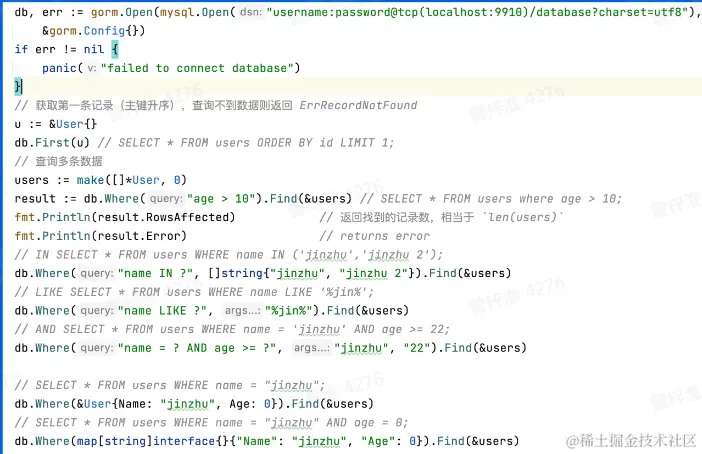Click comment 'WHERE name = "jinzhu";'
The width and height of the screenshot is (702, 454).
click(x=249, y=385)
